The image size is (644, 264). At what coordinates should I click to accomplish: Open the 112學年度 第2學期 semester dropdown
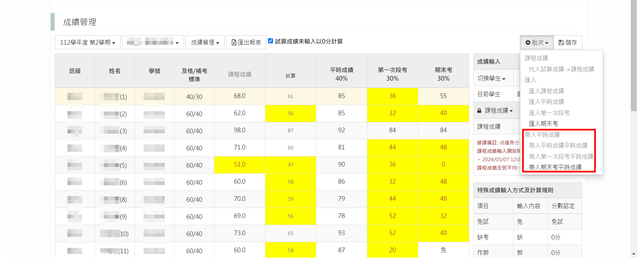(x=88, y=43)
